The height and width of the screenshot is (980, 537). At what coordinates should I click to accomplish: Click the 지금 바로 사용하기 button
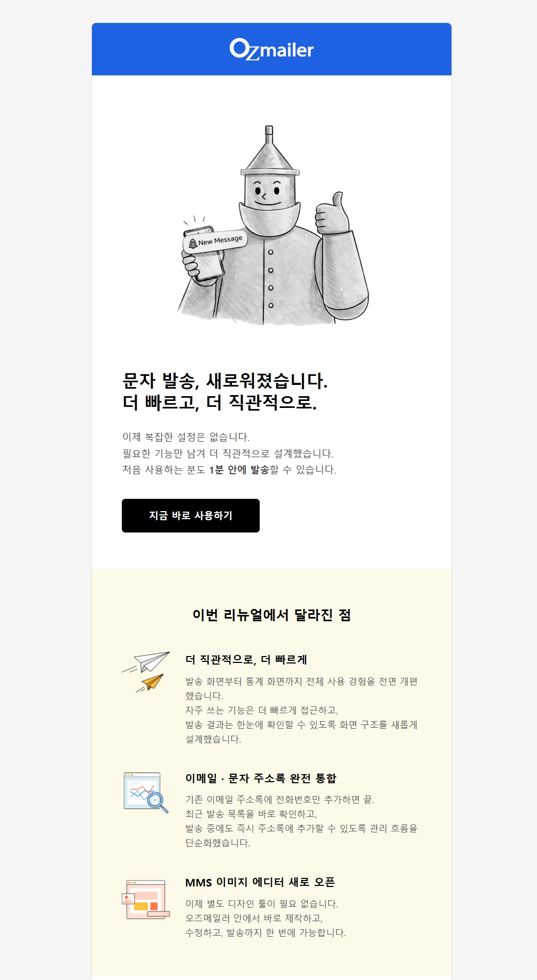point(191,515)
